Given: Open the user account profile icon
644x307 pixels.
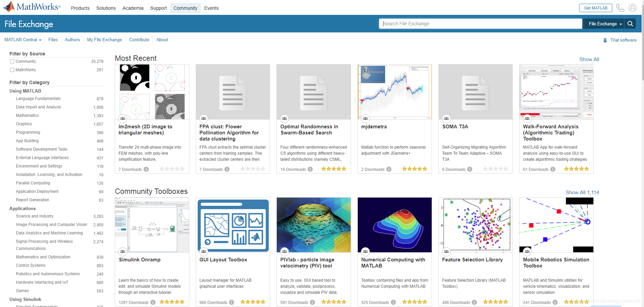Looking at the screenshot, I should [633, 8].
